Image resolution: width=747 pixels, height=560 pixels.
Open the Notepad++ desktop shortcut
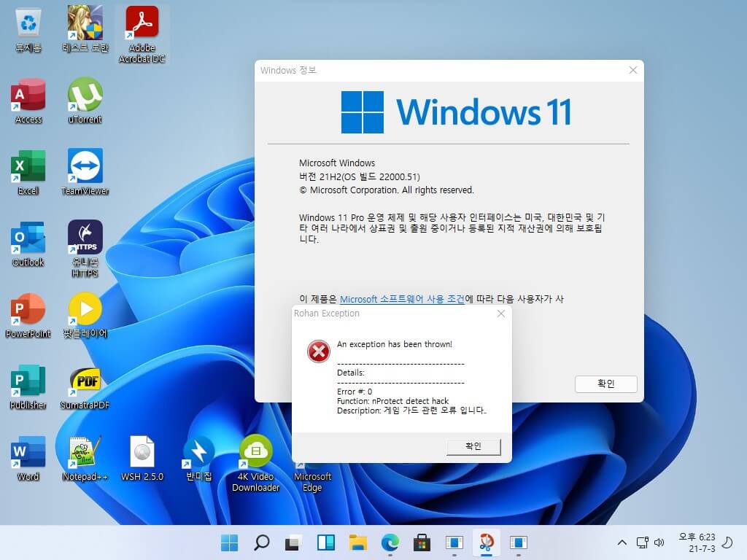[85, 458]
